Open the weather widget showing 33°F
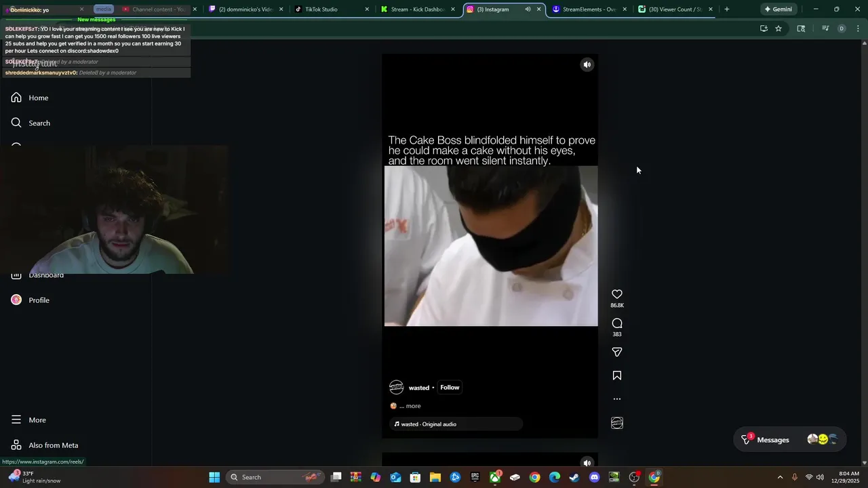 click(34, 477)
